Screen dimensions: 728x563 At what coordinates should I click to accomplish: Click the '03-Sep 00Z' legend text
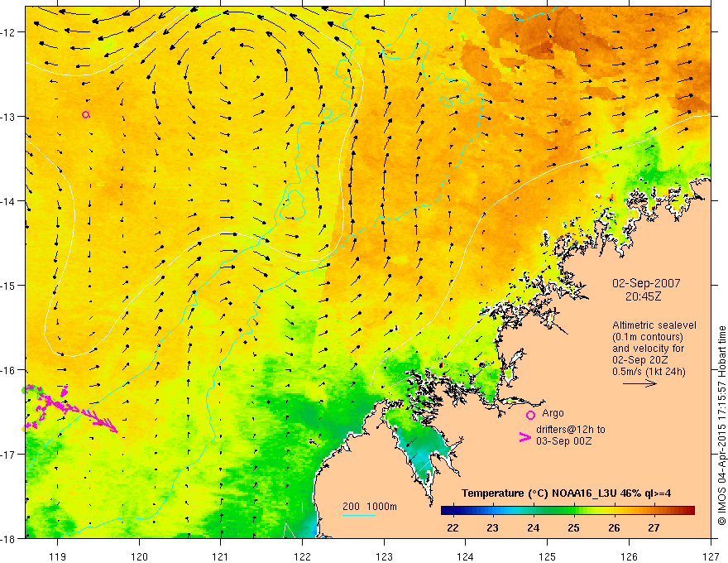tap(563, 441)
